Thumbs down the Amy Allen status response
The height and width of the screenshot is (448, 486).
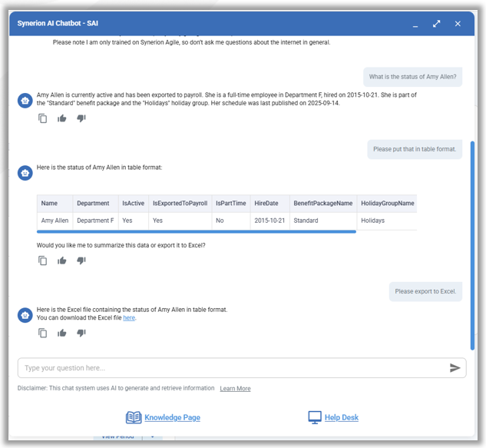[81, 118]
